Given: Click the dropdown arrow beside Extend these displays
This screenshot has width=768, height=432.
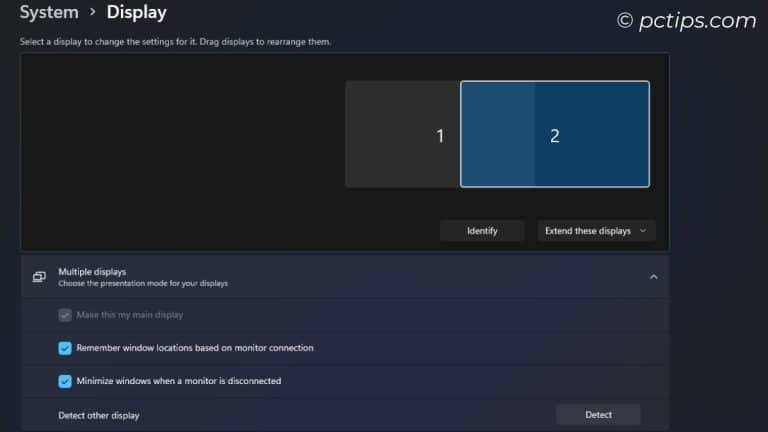Looking at the screenshot, I should click(x=643, y=231).
